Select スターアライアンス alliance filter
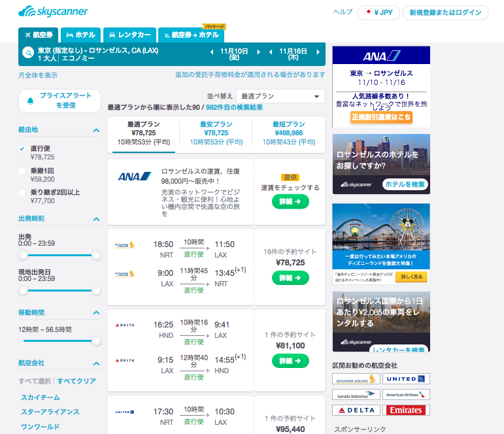This screenshot has width=504, height=434. coord(50,412)
